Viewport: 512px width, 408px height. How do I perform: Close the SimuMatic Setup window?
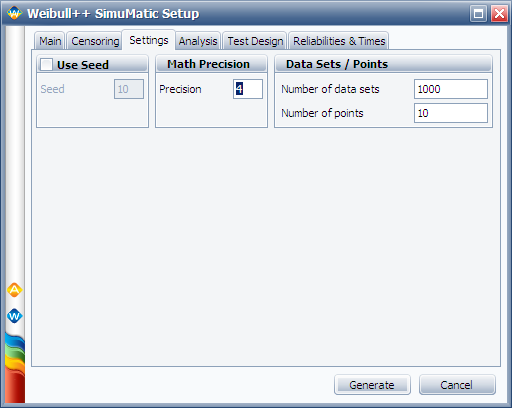click(x=499, y=14)
